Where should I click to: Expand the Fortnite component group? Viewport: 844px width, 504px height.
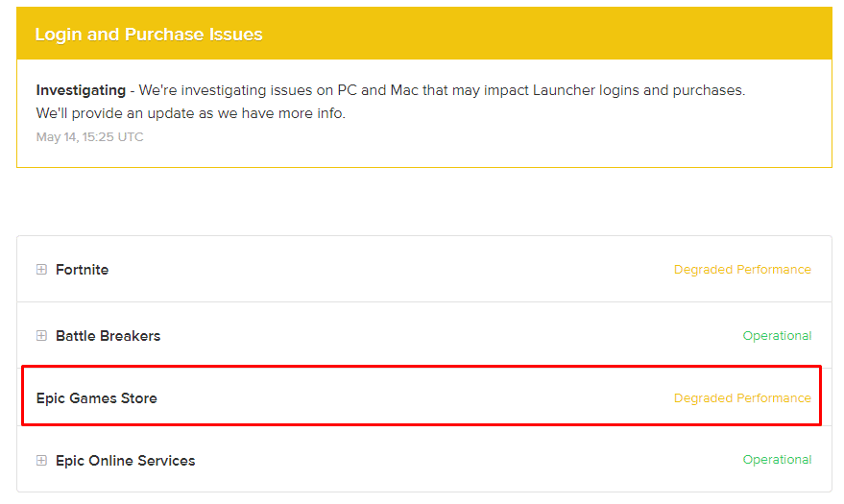tap(41, 270)
